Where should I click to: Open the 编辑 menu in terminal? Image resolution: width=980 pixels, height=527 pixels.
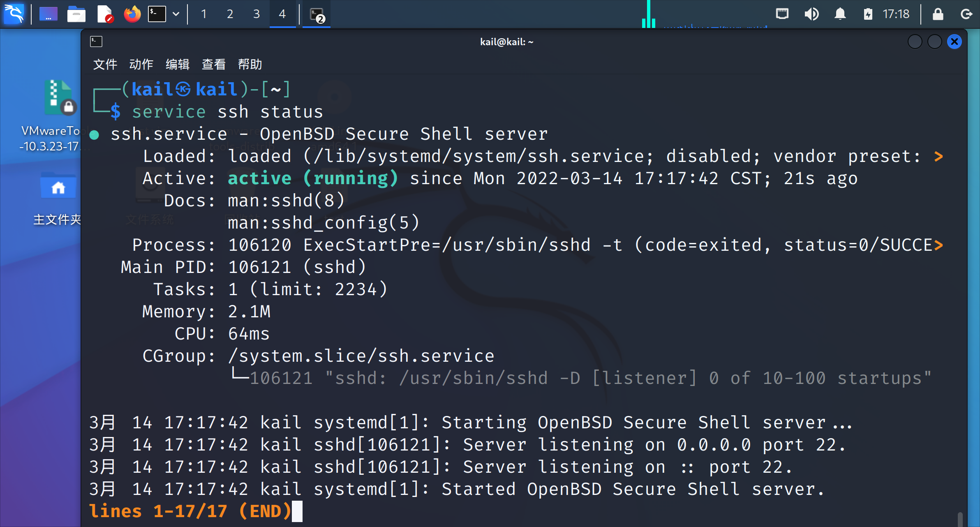click(177, 64)
